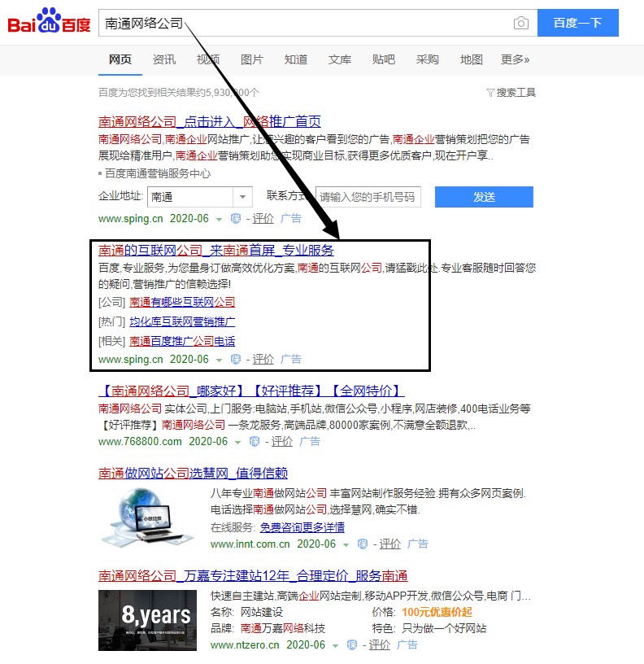Open 搜索工具 search tools
Screen dimensions: 644x664
coord(511,92)
